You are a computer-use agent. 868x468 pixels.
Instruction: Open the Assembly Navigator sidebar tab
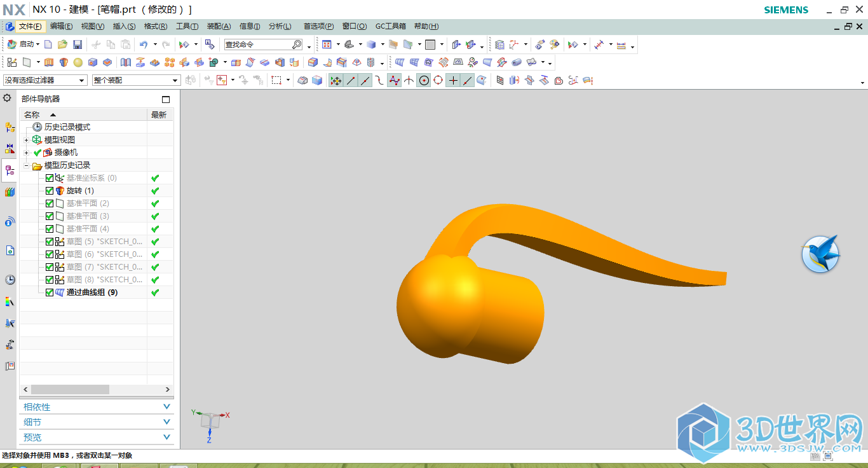[10, 128]
